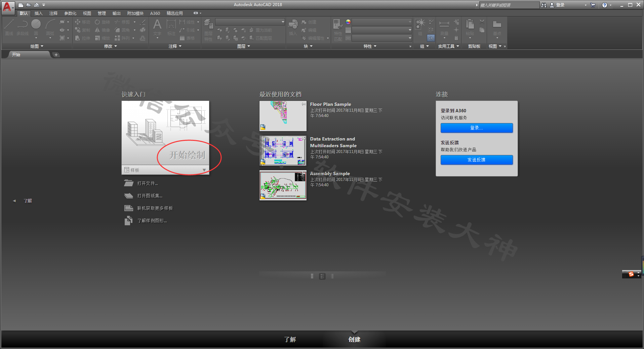
Task: Expand the 样板 template dropdown
Action: click(x=204, y=170)
